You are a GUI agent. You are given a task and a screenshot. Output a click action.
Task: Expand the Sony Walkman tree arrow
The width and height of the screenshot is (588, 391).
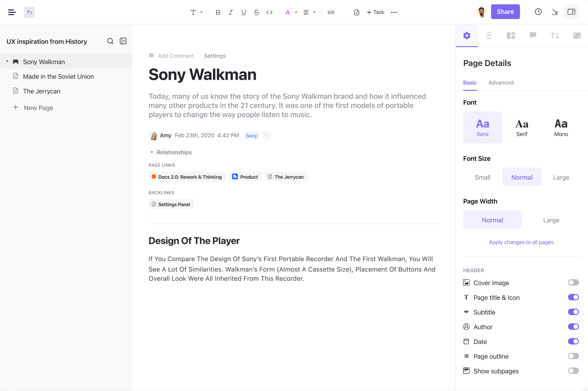coord(7,61)
